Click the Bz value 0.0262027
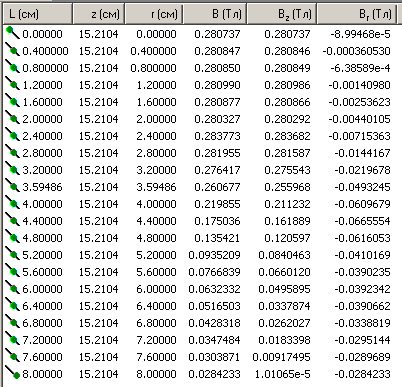This screenshot has height=387, width=402. (284, 323)
